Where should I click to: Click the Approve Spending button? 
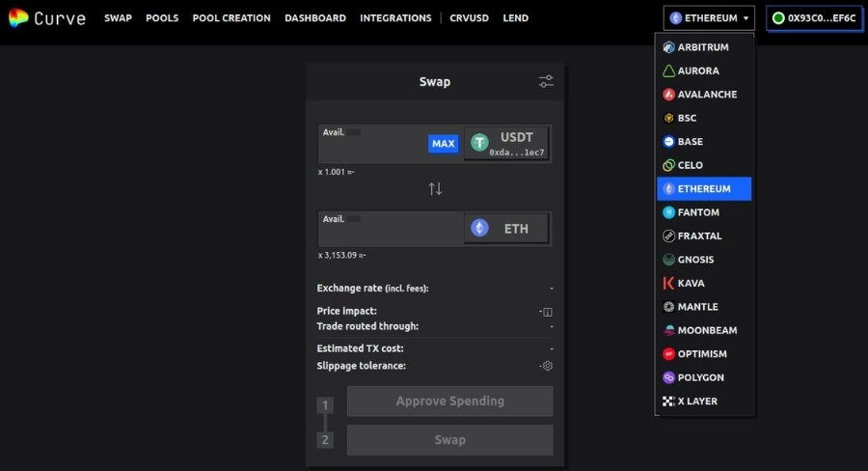click(450, 402)
